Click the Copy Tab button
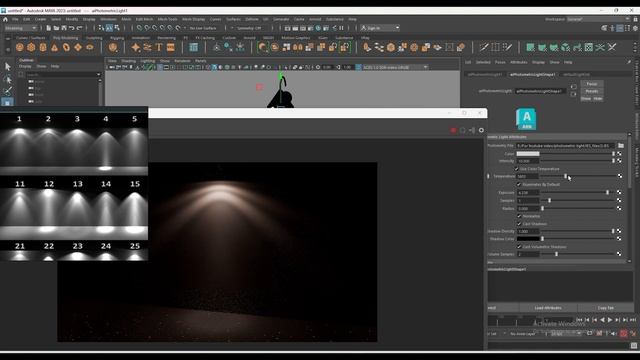640x360 pixels. pos(605,308)
